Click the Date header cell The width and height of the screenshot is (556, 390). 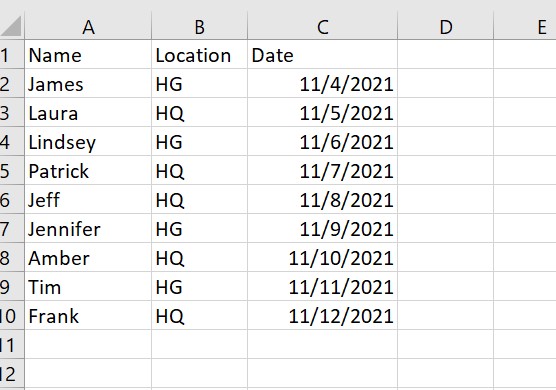(322, 55)
